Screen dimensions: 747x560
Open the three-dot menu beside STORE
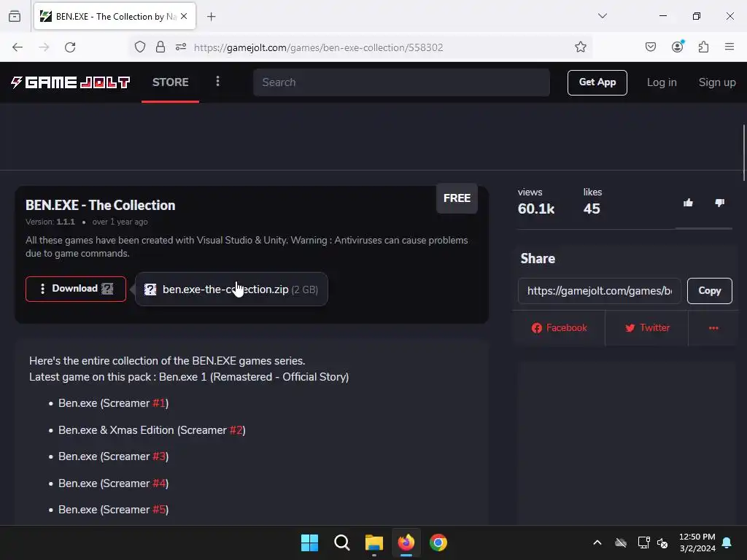pyautogui.click(x=217, y=82)
